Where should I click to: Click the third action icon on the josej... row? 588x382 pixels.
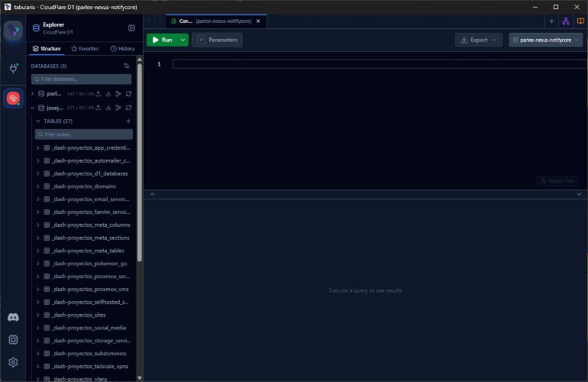(x=118, y=108)
